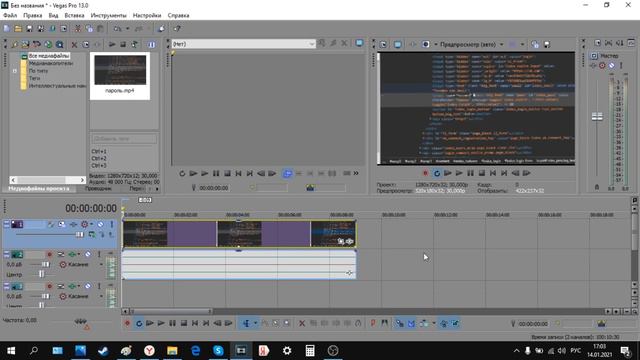Viewport: 640px width, 360px height.
Task: Mute audio track 3
Action: pos(88,286)
